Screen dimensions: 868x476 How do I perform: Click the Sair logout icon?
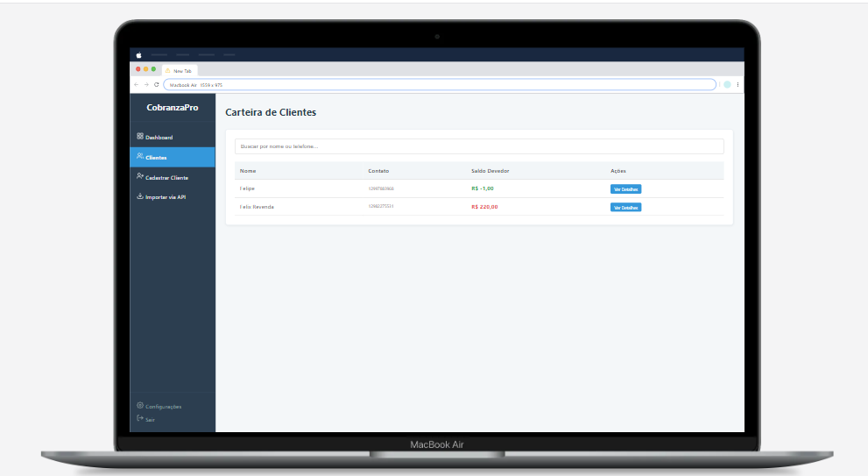(x=140, y=419)
